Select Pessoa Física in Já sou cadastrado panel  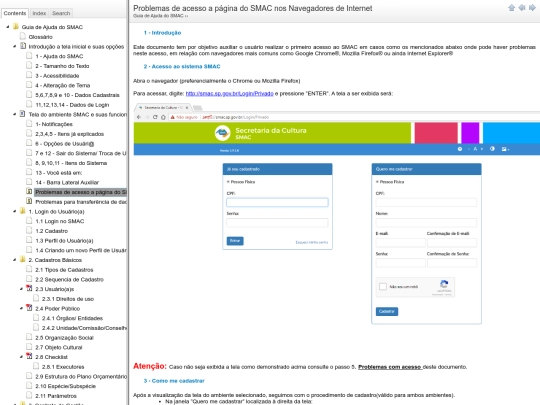241,182
